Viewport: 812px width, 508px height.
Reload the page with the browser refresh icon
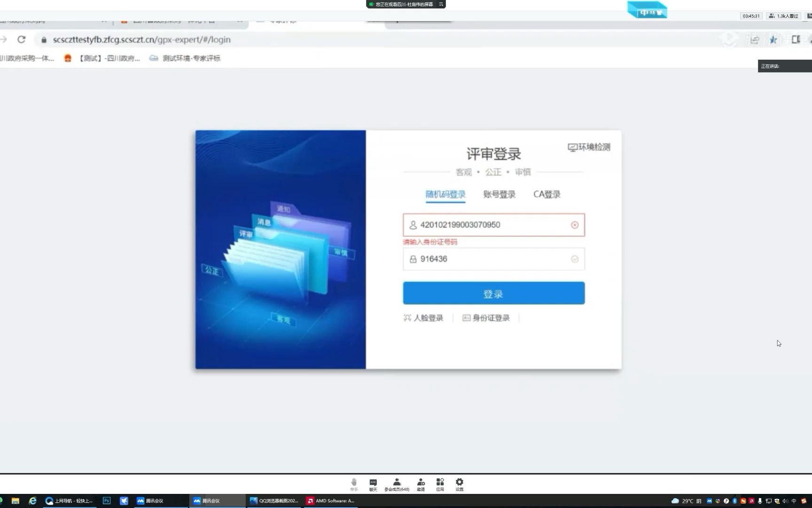tap(21, 40)
